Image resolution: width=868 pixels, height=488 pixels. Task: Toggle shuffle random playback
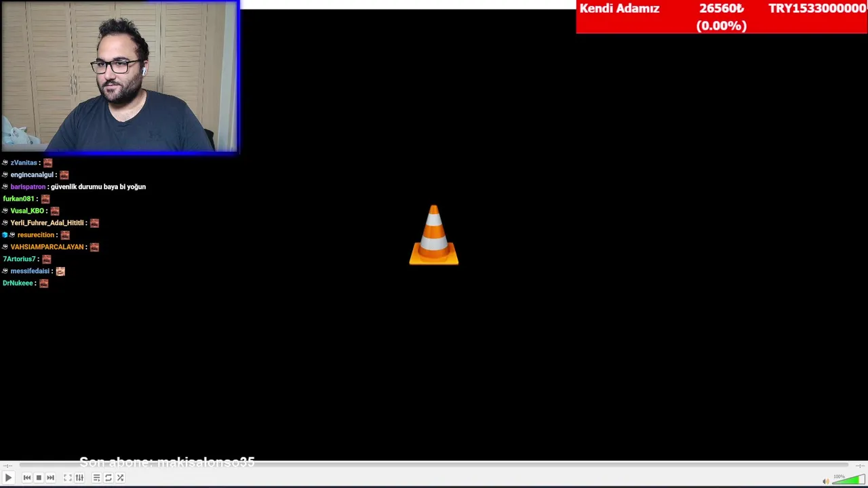pos(120,478)
